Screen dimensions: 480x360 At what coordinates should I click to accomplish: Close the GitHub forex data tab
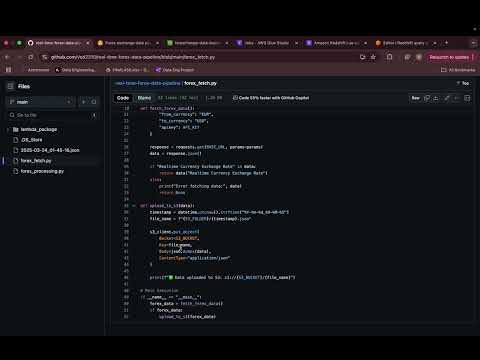pyautogui.click(x=88, y=43)
